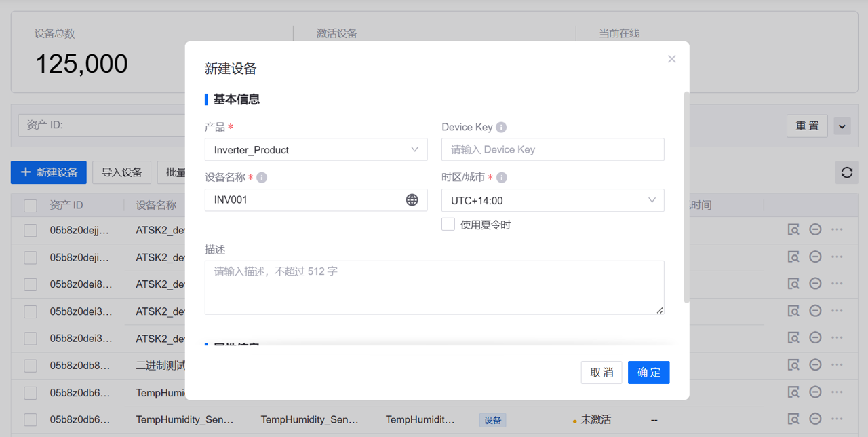Image resolution: width=868 pixels, height=437 pixels.
Task: Click the 描述 description text area
Action: point(434,288)
